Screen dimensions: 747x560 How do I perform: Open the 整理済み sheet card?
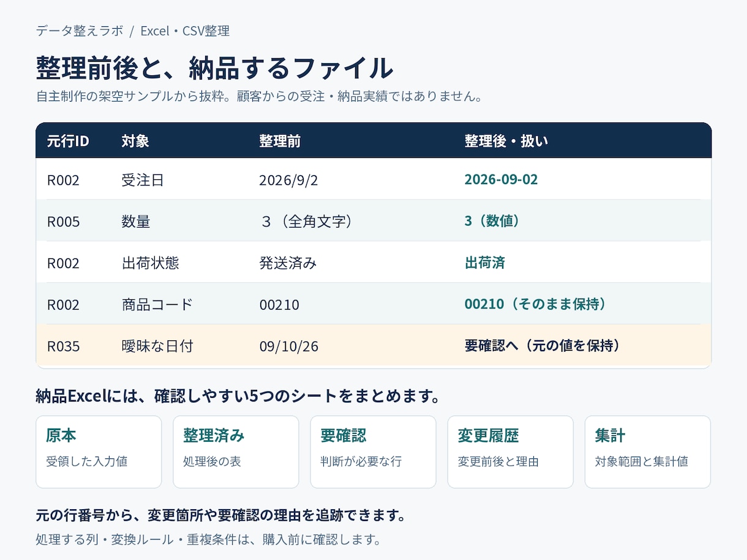(x=236, y=452)
